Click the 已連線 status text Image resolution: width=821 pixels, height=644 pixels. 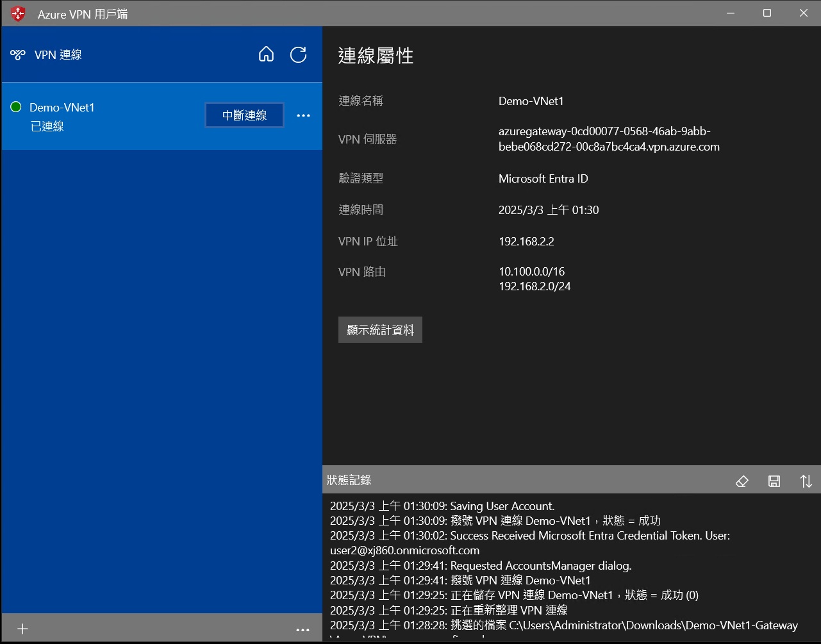click(47, 126)
